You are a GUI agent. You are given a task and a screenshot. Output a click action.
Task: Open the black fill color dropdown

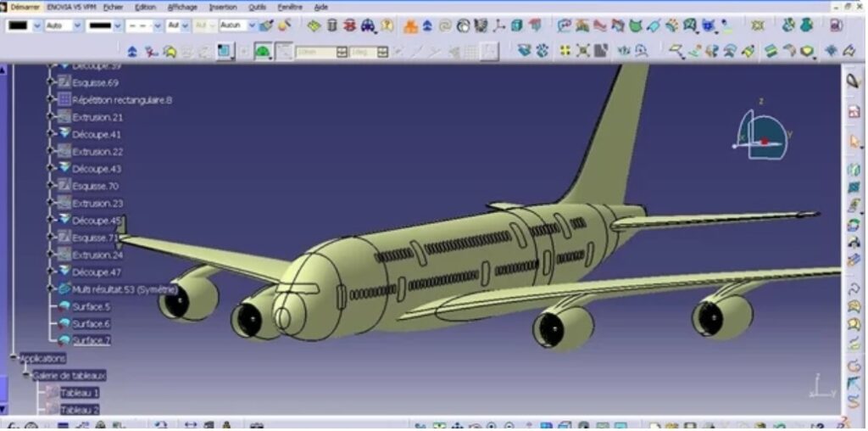coord(36,25)
